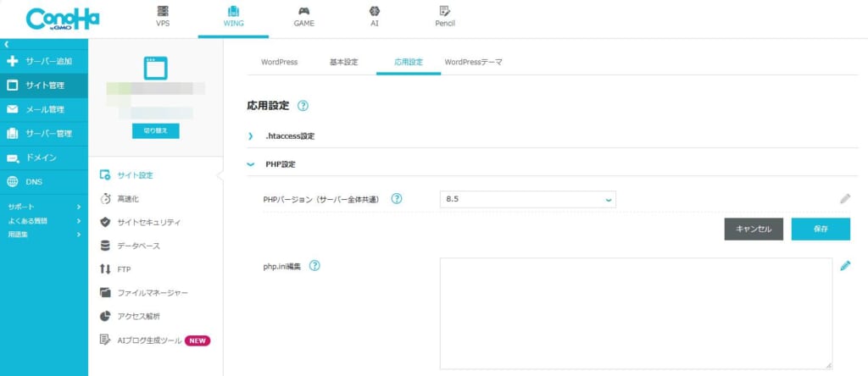Click the blue pencil to edit php.ini
This screenshot has width=868, height=376.
click(x=845, y=266)
